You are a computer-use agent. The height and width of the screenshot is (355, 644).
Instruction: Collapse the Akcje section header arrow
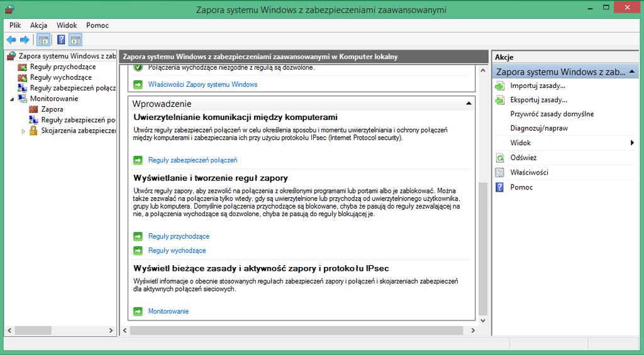pyautogui.click(x=631, y=72)
